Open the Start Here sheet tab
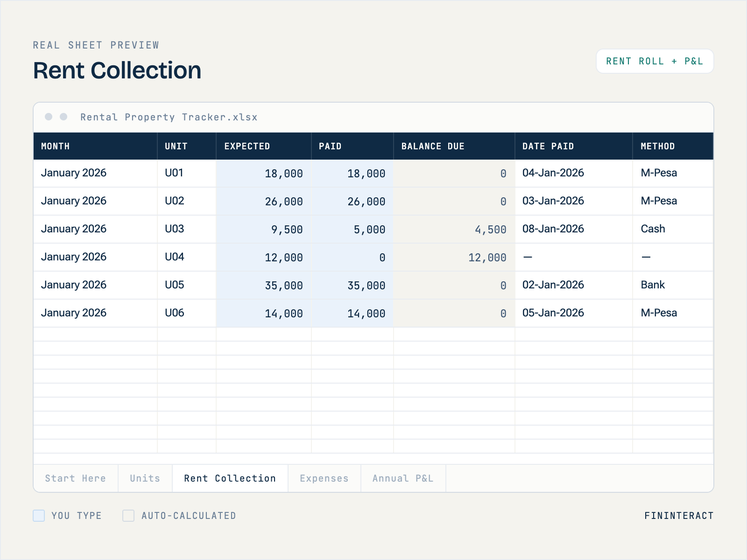Image resolution: width=747 pixels, height=560 pixels. point(76,478)
